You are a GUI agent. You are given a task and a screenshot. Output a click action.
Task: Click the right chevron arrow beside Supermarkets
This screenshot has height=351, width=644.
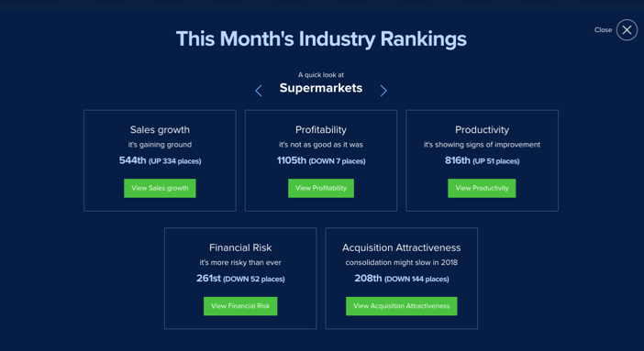click(383, 91)
